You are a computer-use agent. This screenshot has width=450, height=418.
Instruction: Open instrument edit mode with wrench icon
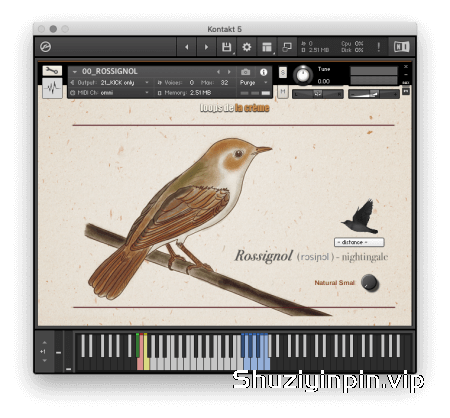pyautogui.click(x=52, y=70)
